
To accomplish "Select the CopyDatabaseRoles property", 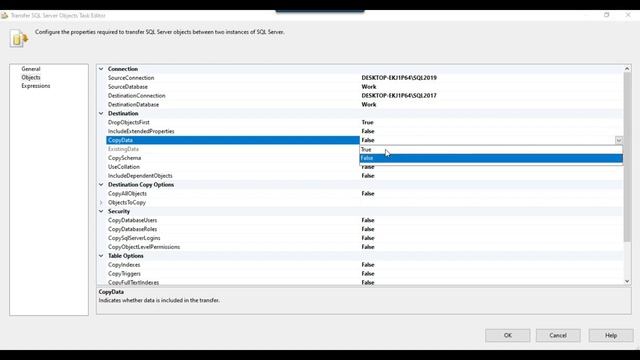I will pyautogui.click(x=132, y=229).
